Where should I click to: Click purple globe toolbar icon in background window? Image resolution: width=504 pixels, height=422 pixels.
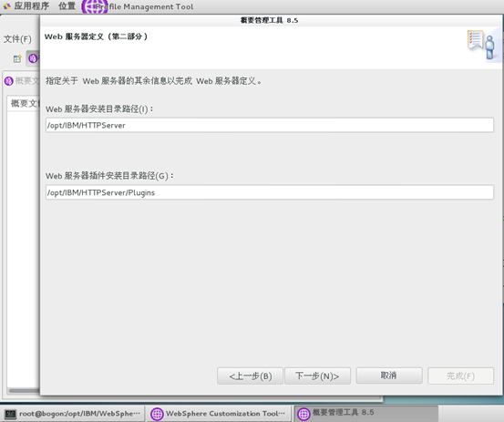point(33,58)
